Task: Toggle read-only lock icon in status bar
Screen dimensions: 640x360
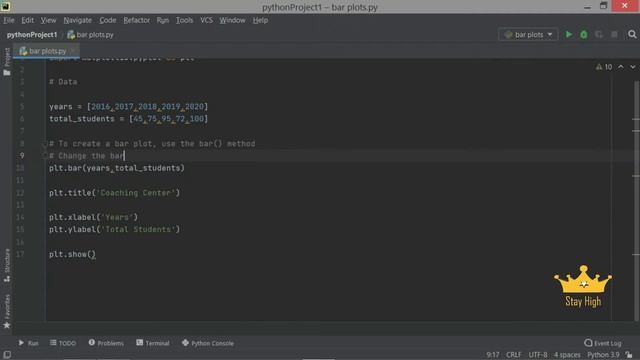Action: coord(629,355)
